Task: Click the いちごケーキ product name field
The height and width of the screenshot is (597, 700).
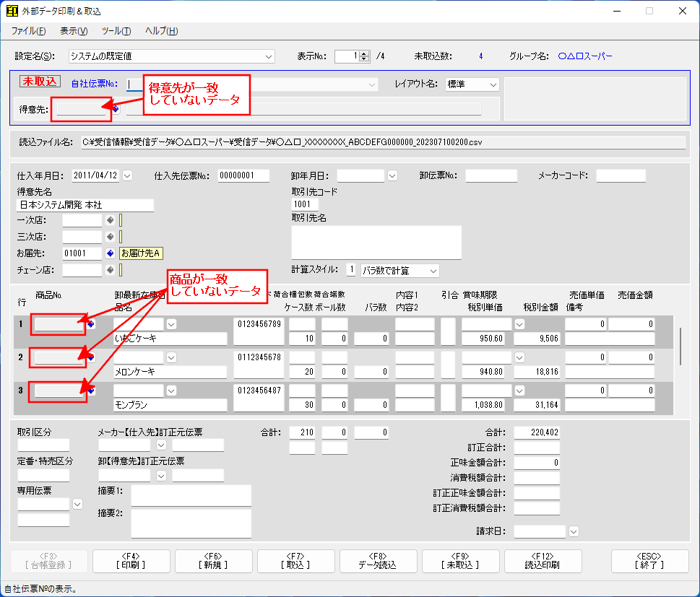Action: point(170,339)
